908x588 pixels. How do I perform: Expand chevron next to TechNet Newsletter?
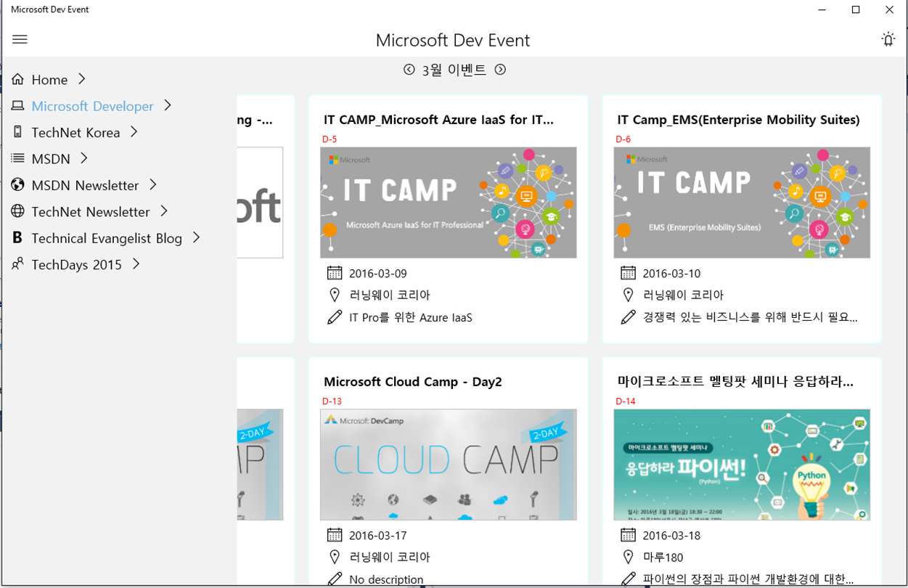[x=164, y=211]
